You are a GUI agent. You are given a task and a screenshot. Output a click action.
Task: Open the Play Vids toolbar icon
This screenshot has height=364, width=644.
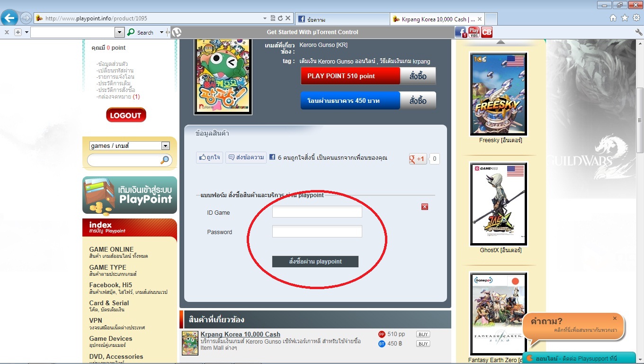474,32
